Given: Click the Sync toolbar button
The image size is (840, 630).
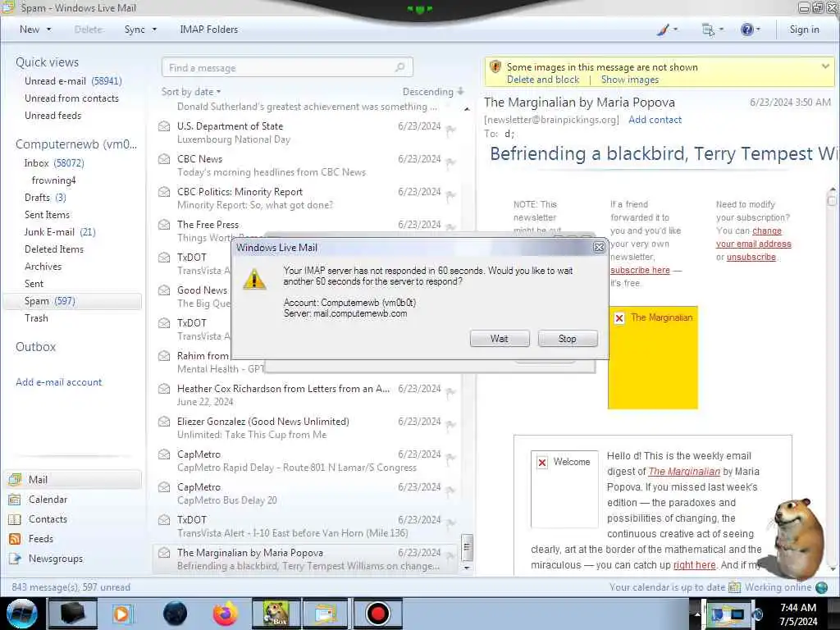Looking at the screenshot, I should tap(135, 30).
